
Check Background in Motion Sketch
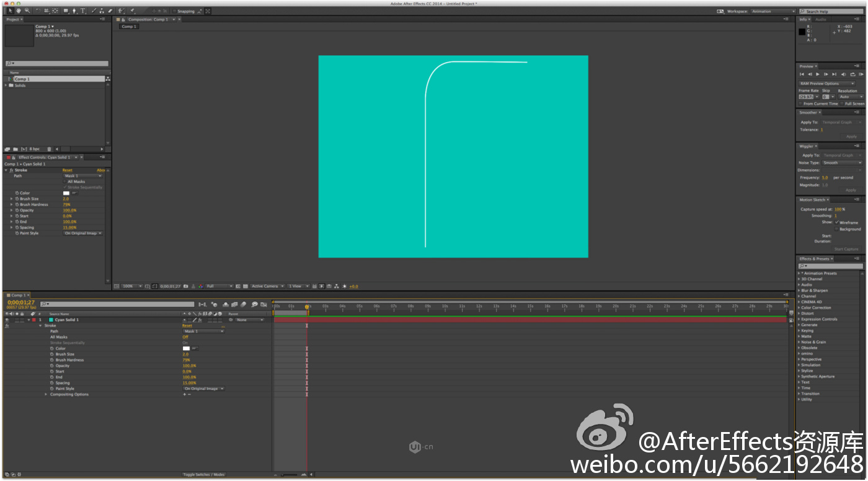pyautogui.click(x=837, y=229)
